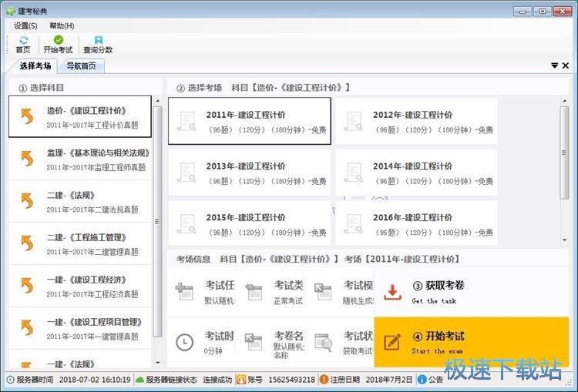Click the paper icon of 2014年 exam

point(354,173)
